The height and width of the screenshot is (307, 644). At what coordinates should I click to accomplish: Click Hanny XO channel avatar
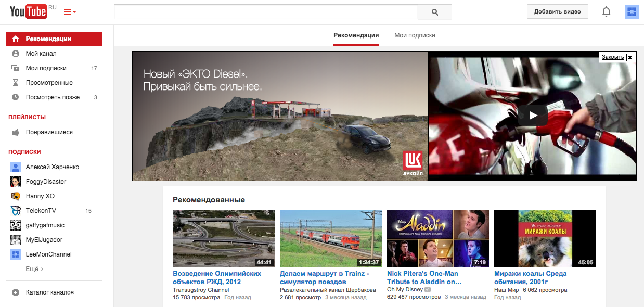pos(16,196)
